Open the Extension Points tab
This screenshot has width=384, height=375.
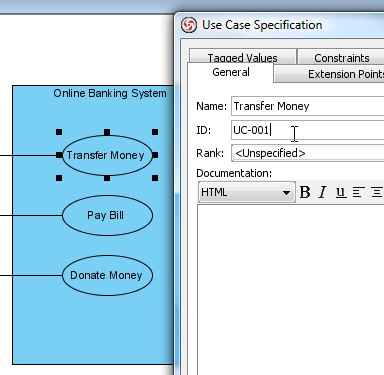coord(329,74)
